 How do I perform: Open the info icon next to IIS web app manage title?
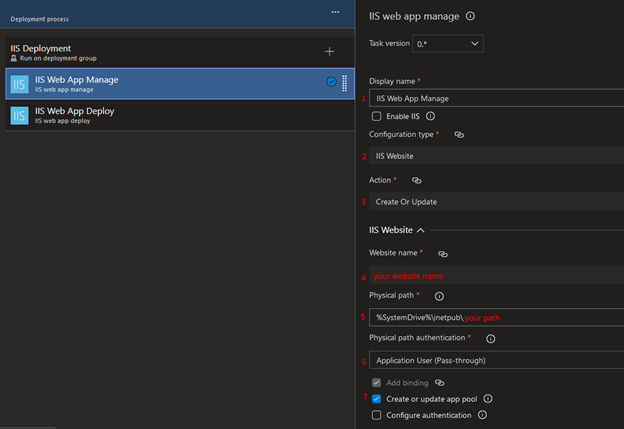(470, 16)
